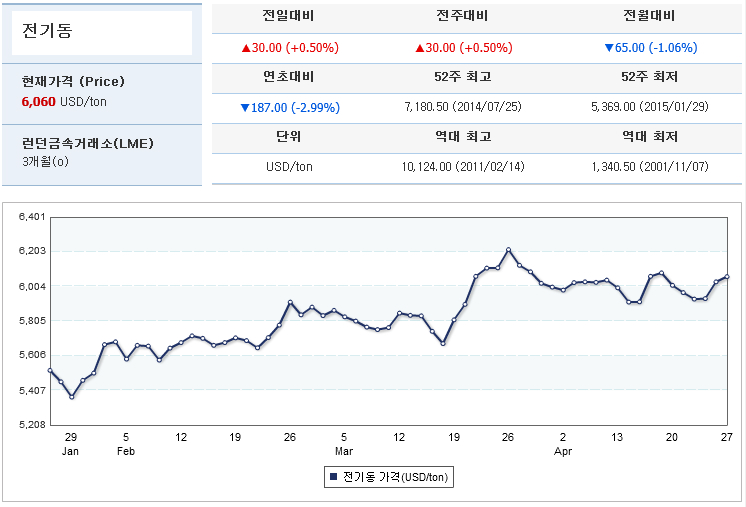This screenshot has width=746, height=507.
Task: Click the lowest data point near Jan 29
Action: tap(71, 397)
